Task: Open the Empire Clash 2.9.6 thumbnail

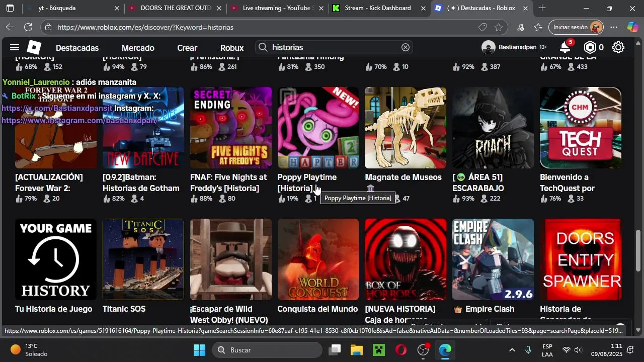Action: [x=493, y=259]
